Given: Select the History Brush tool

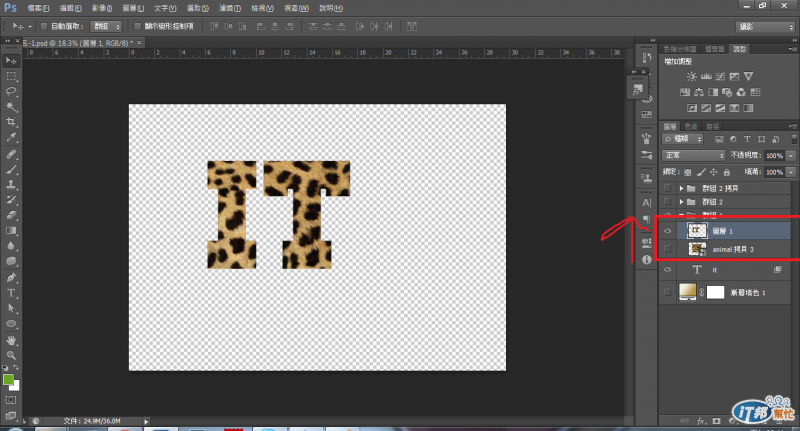Looking at the screenshot, I should tap(11, 200).
